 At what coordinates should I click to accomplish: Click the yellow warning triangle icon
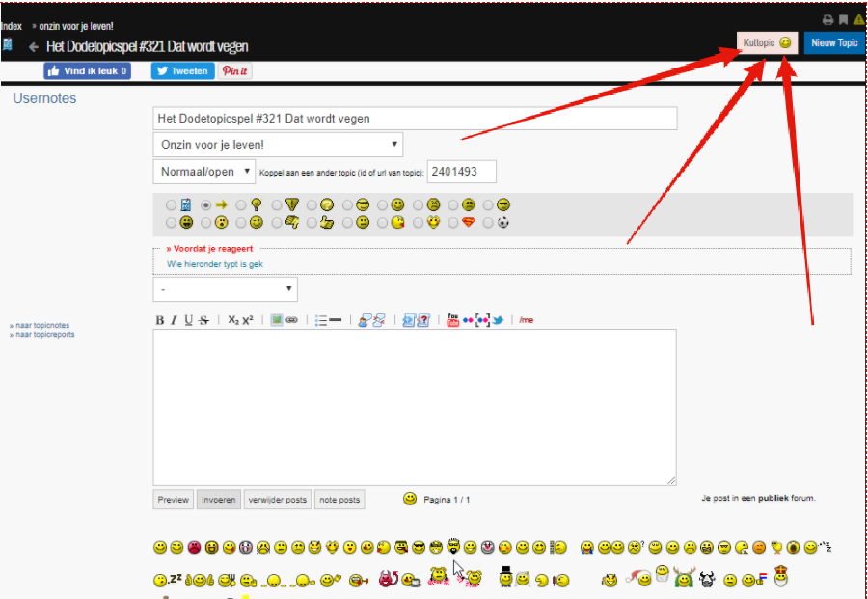[x=858, y=20]
